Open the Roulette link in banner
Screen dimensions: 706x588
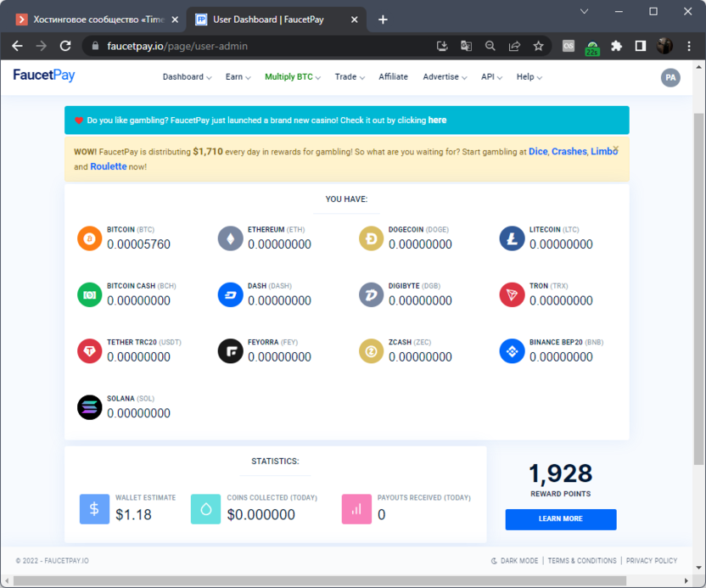pos(109,166)
